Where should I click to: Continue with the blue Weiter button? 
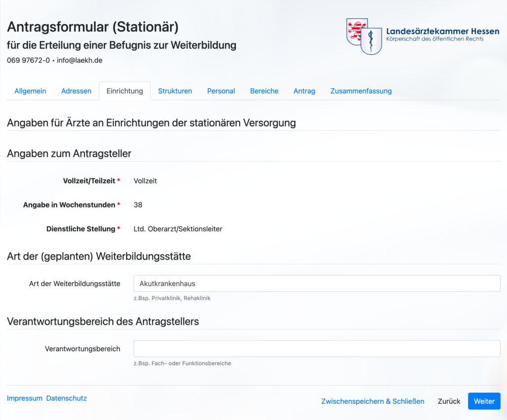484,401
